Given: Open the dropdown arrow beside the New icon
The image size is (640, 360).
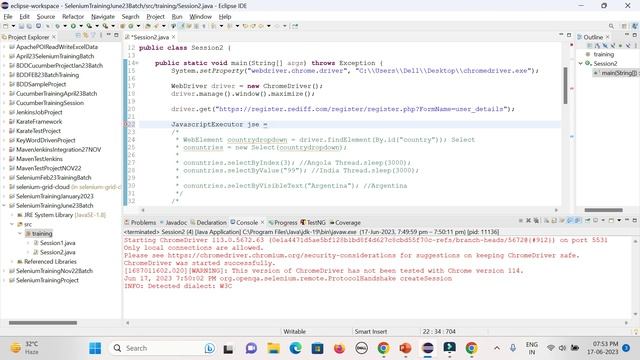Looking at the screenshot, I should point(13,26).
